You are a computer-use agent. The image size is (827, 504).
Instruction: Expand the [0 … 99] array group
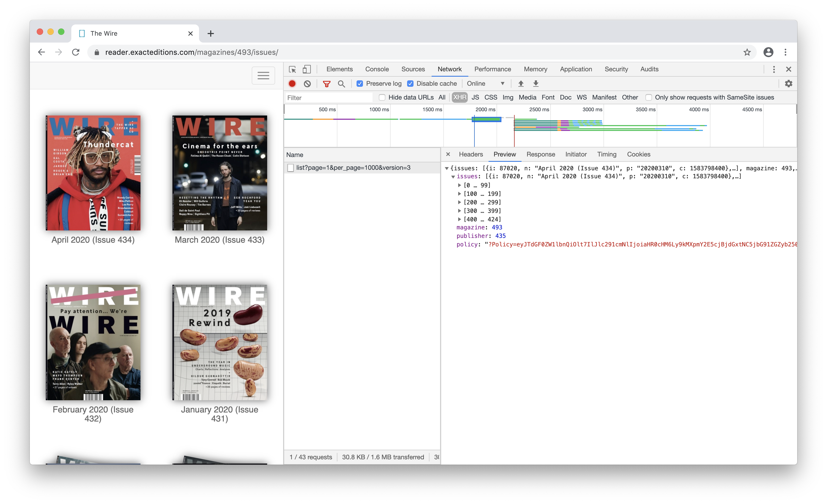pyautogui.click(x=460, y=185)
